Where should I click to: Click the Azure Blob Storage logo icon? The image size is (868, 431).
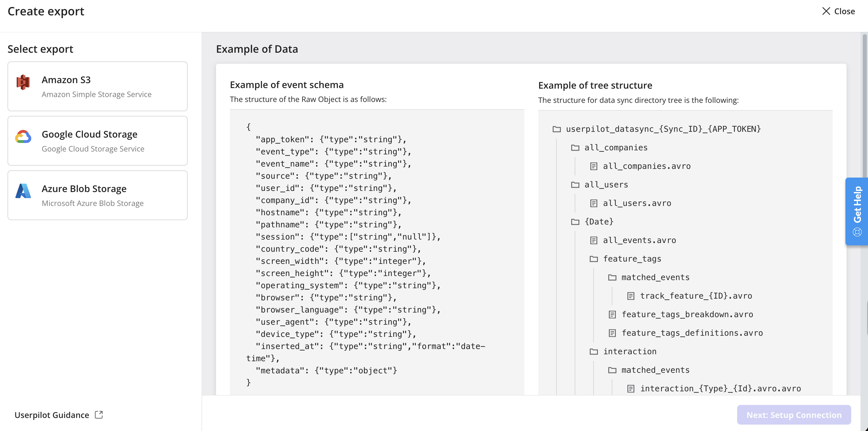coord(23,191)
